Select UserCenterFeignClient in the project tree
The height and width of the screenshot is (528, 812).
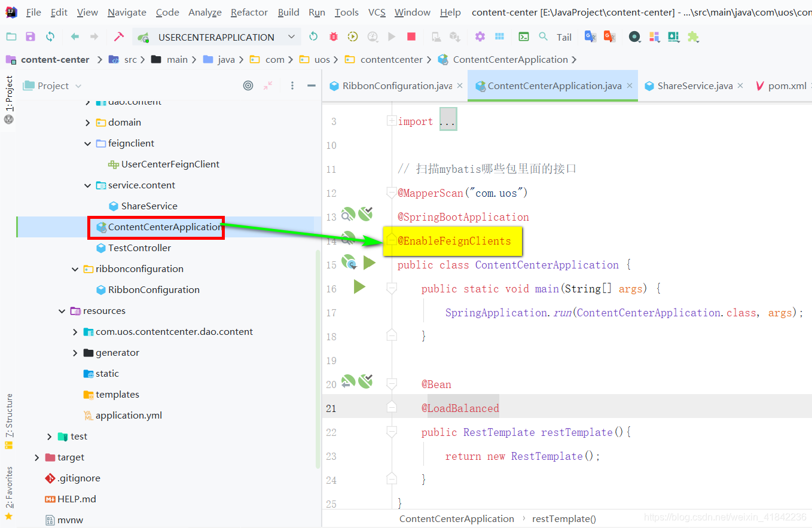[x=170, y=164]
